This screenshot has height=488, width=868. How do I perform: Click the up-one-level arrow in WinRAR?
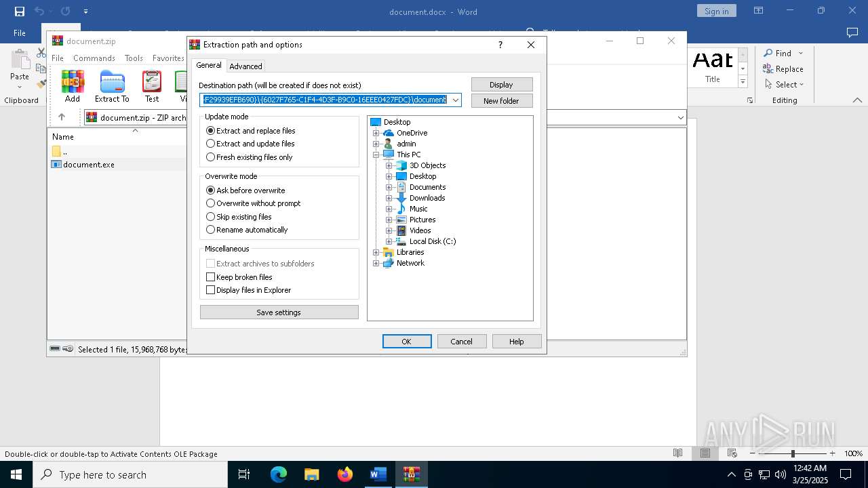tap(62, 117)
